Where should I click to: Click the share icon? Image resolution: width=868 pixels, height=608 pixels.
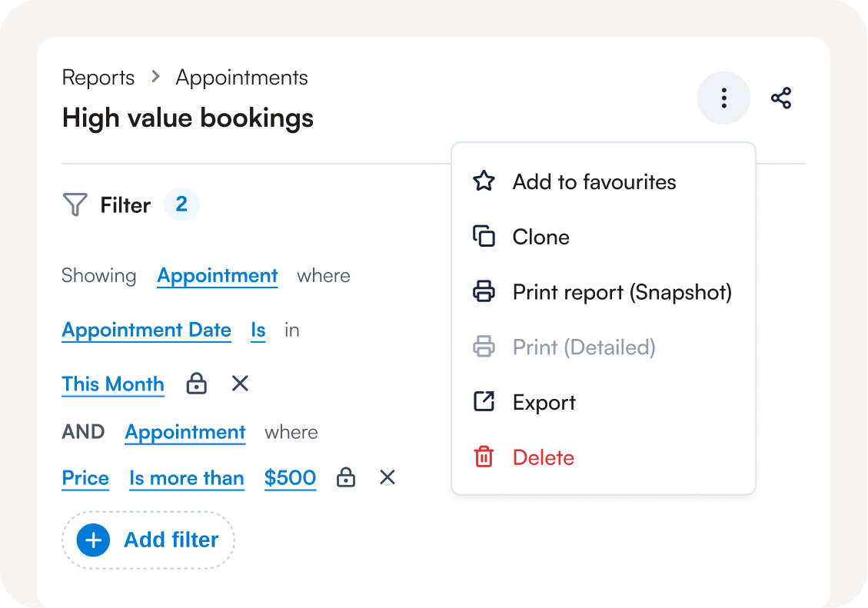pos(781,98)
